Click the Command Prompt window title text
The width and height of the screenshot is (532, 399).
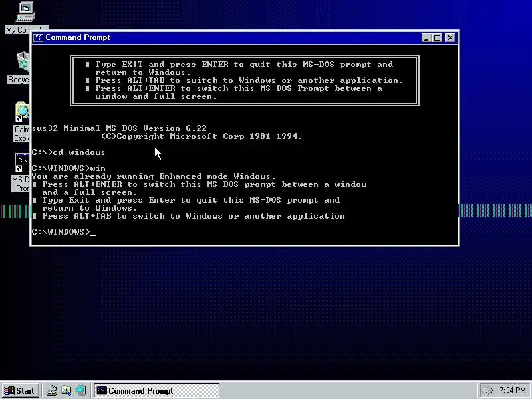[77, 37]
